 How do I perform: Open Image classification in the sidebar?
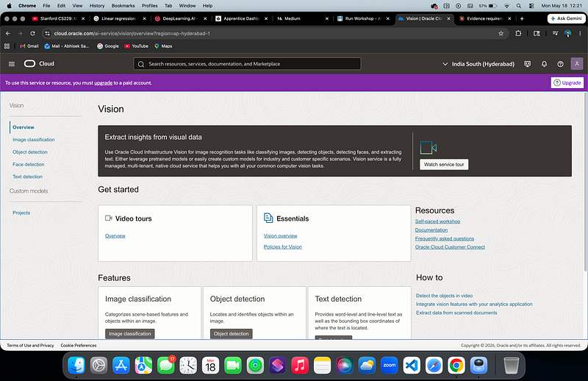(33, 140)
